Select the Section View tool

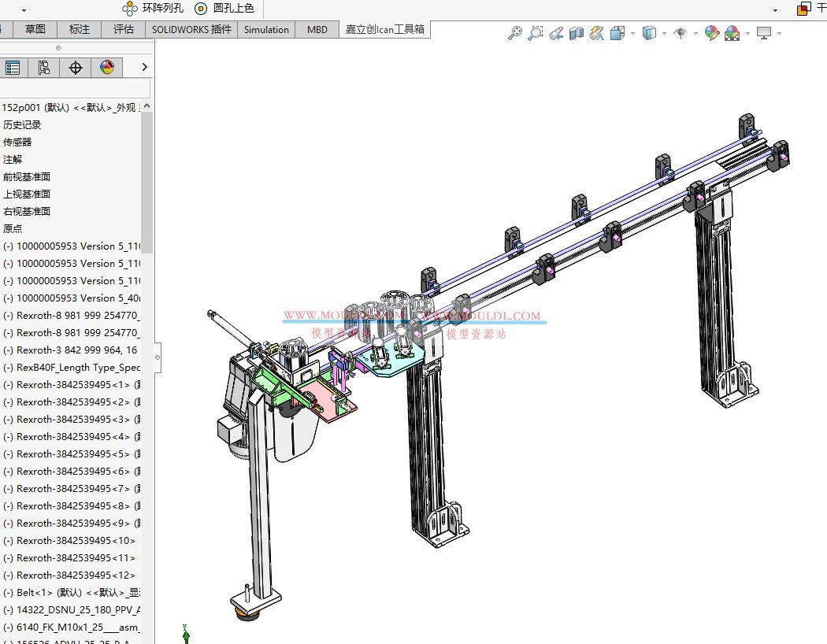576,32
